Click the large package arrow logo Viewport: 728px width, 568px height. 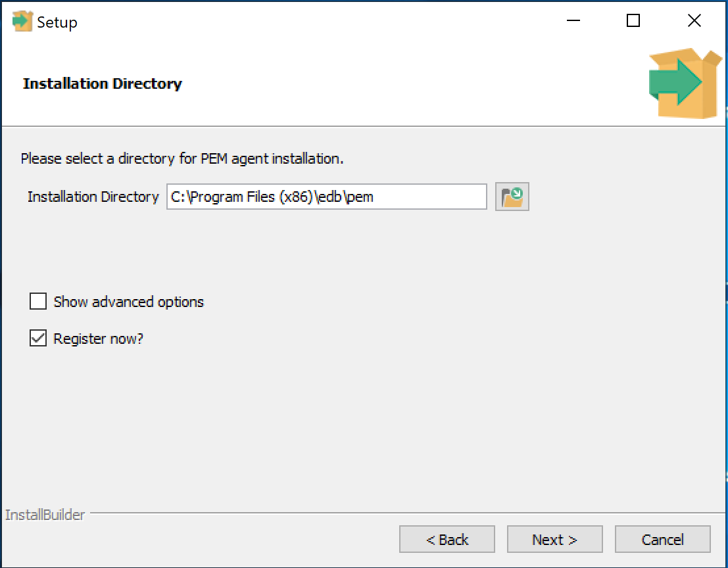[685, 83]
